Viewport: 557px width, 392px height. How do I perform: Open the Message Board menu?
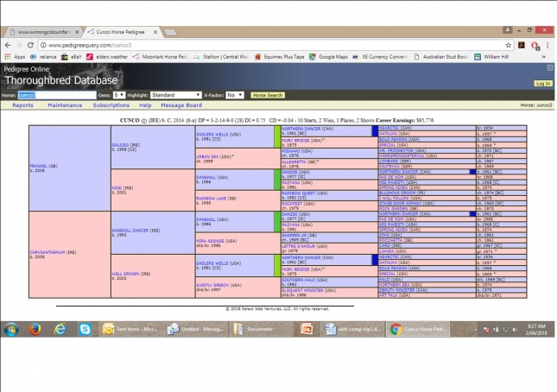pos(181,105)
